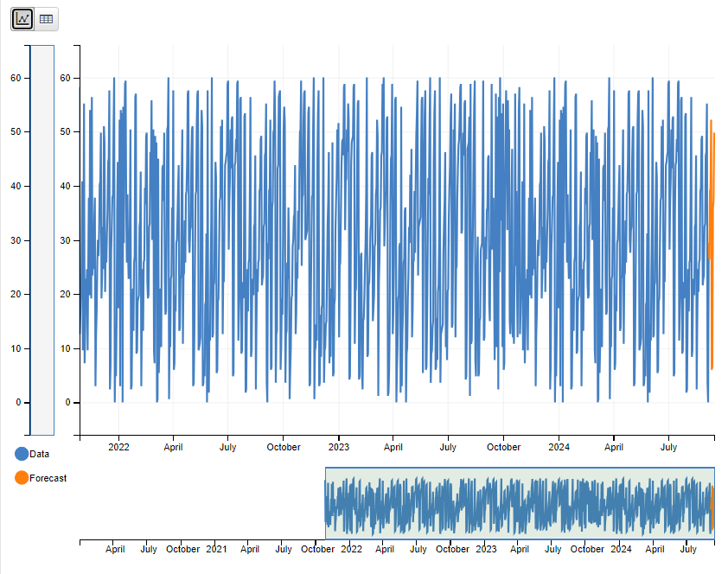Click the left edge of the overview selection
This screenshot has width=728, height=574.
click(x=326, y=503)
